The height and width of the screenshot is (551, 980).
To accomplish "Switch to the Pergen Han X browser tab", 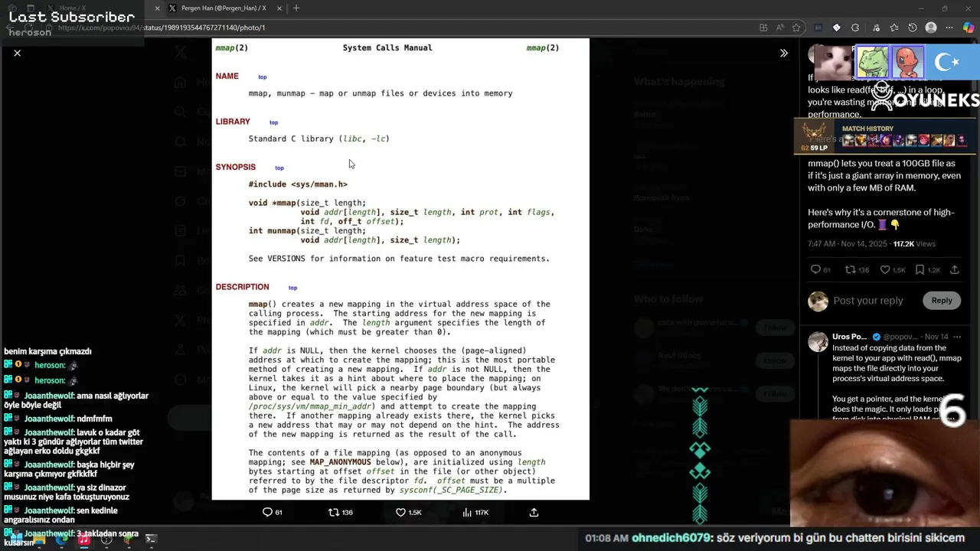I will point(224,8).
